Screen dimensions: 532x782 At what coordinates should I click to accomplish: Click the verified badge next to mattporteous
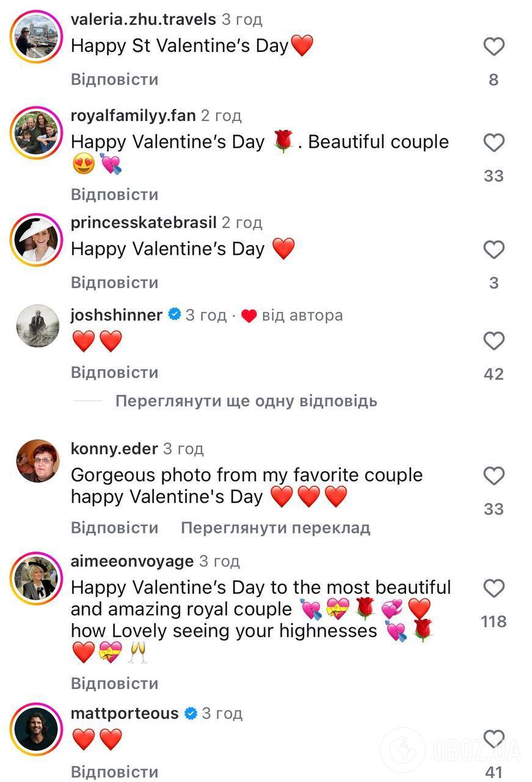(x=191, y=712)
